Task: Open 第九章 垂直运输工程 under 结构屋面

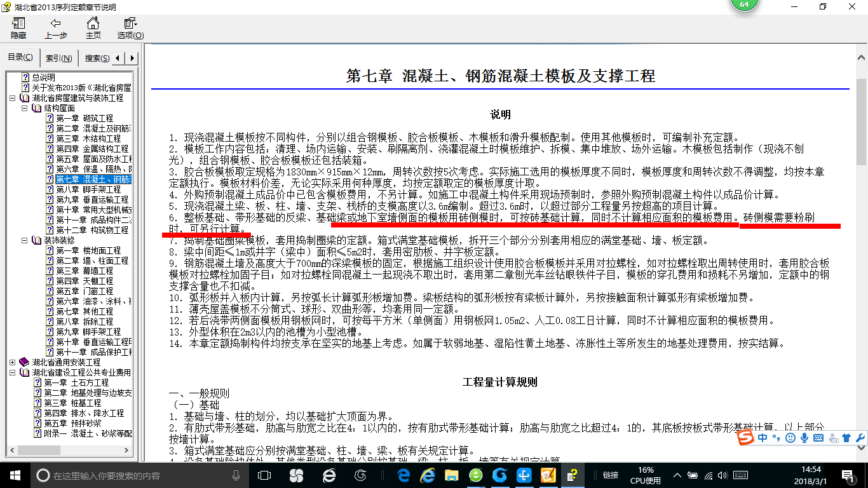Action: point(92,200)
